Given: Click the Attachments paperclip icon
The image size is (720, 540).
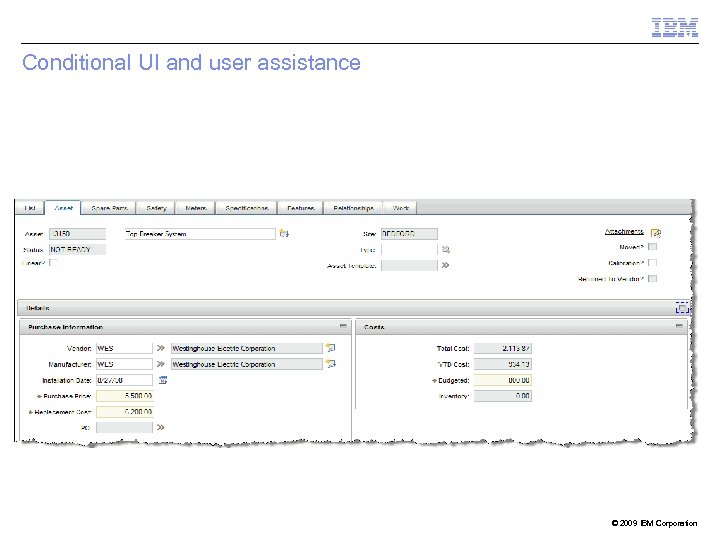Looking at the screenshot, I should pyautogui.click(x=656, y=233).
